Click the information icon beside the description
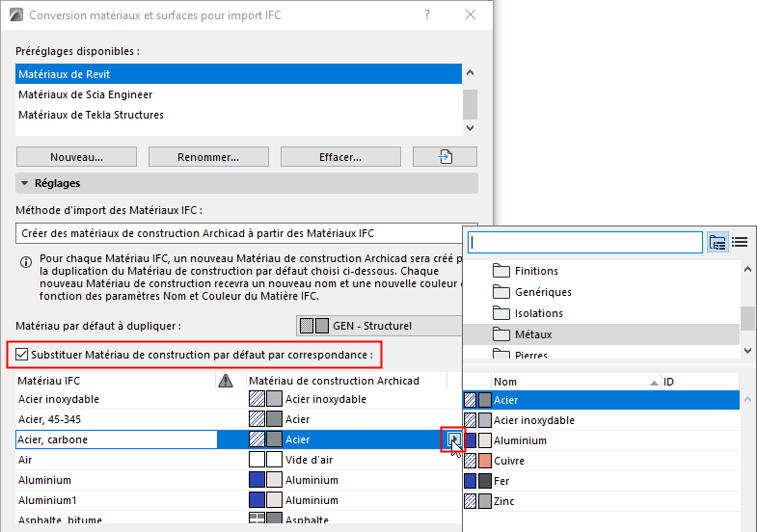The image size is (757, 532). point(26,262)
